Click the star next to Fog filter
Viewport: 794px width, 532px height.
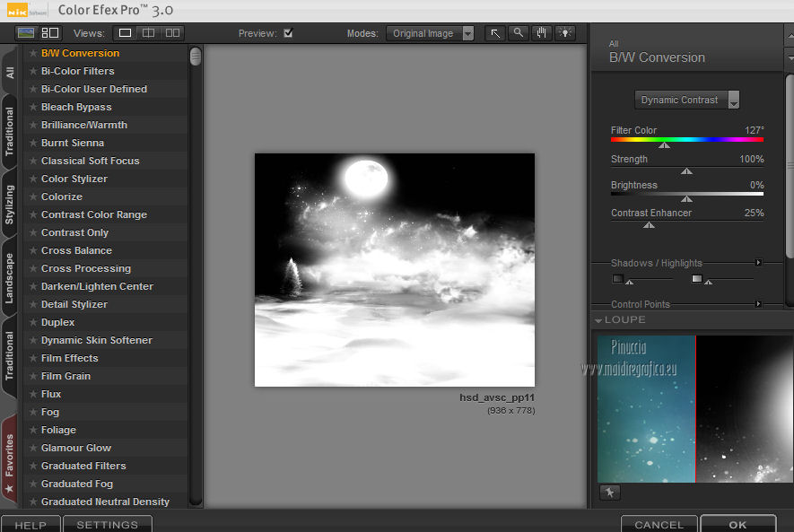pyautogui.click(x=33, y=412)
